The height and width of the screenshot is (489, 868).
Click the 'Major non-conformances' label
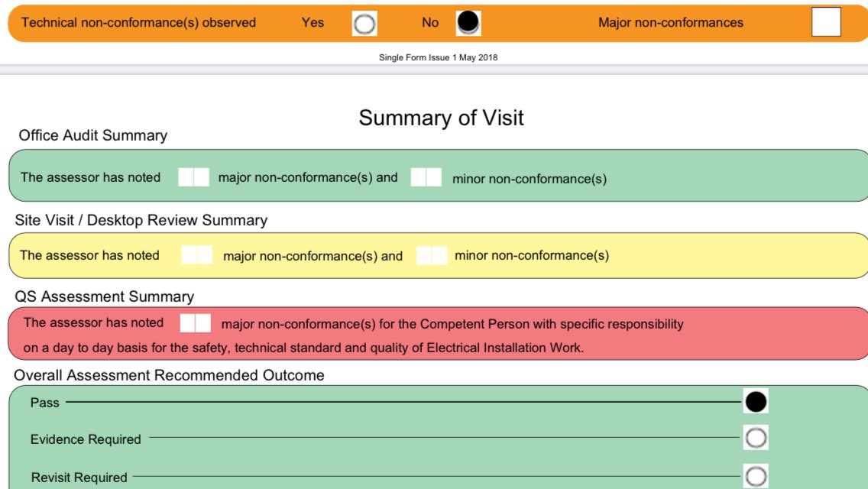670,23
